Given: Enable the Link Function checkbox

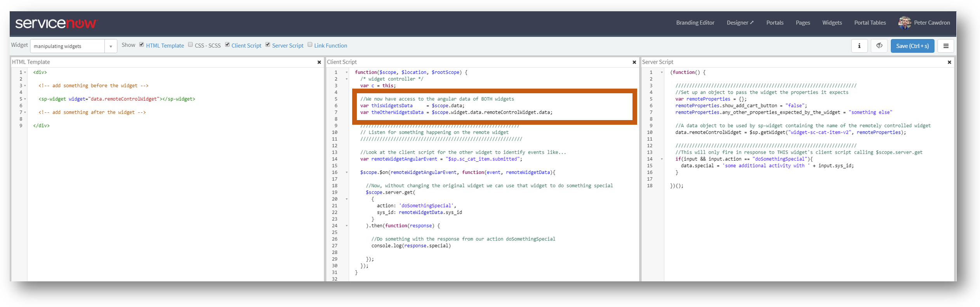Looking at the screenshot, I should [310, 45].
